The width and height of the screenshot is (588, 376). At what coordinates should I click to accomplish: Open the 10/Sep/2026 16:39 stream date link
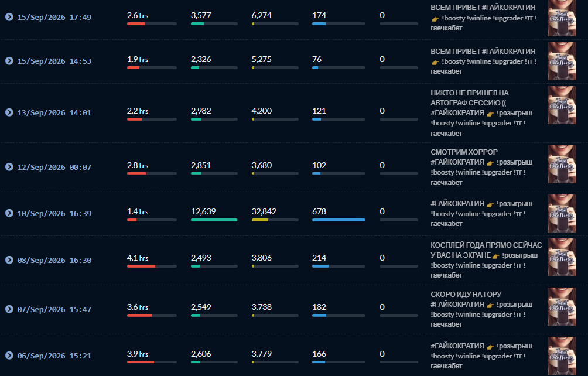coord(54,213)
